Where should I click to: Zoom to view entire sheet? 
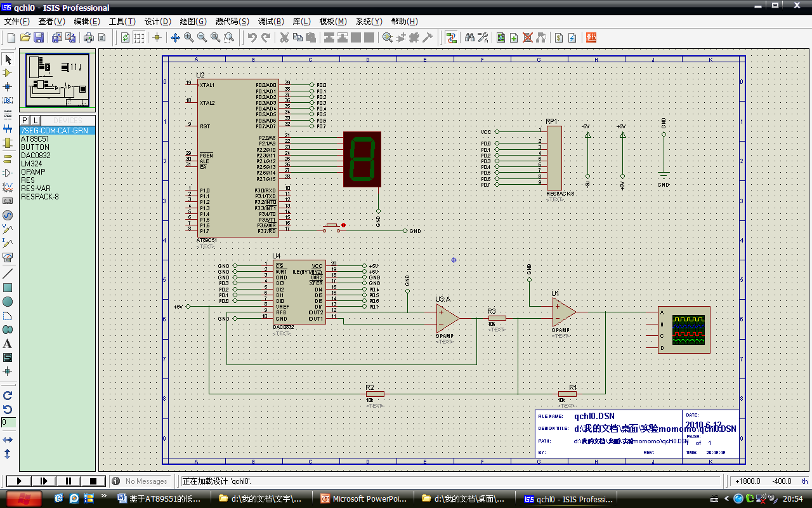(x=216, y=37)
